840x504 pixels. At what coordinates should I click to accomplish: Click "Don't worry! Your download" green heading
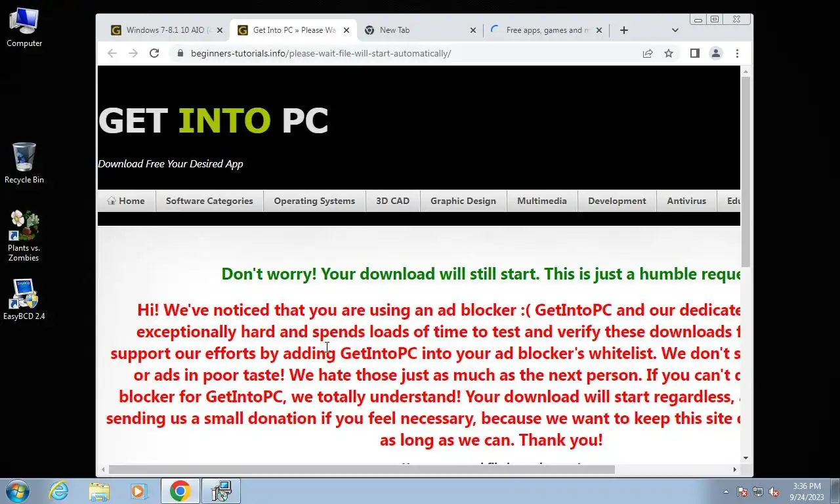pos(480,274)
